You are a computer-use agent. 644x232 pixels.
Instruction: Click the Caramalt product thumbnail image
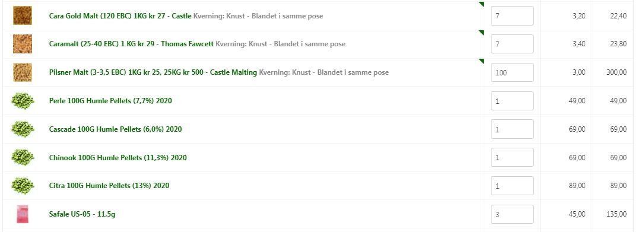pos(23,44)
